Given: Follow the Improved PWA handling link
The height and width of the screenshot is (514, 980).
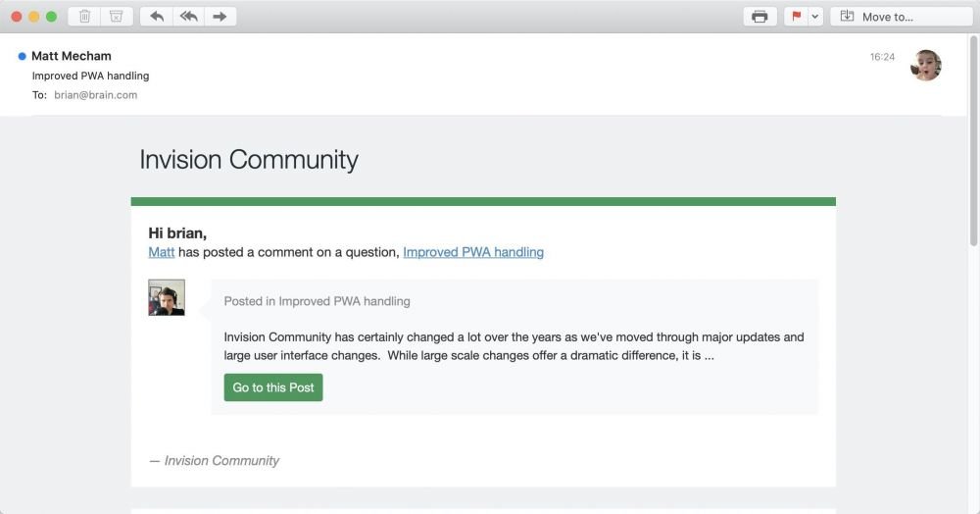Looking at the screenshot, I should tap(473, 252).
